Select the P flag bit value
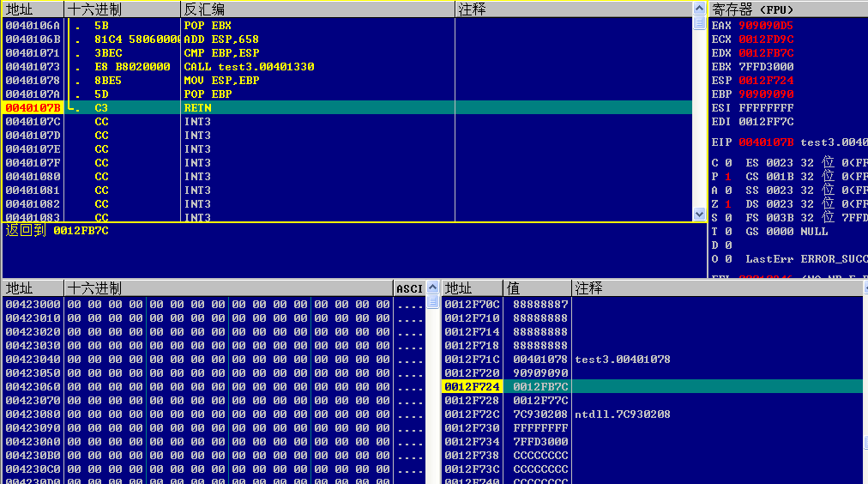Screen dimensions: 868x484 pos(728,177)
